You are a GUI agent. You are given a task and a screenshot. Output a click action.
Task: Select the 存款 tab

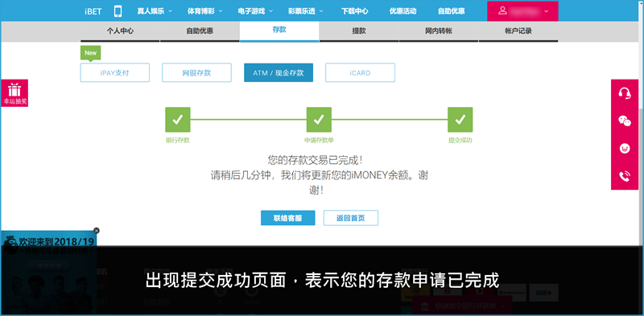tap(279, 31)
